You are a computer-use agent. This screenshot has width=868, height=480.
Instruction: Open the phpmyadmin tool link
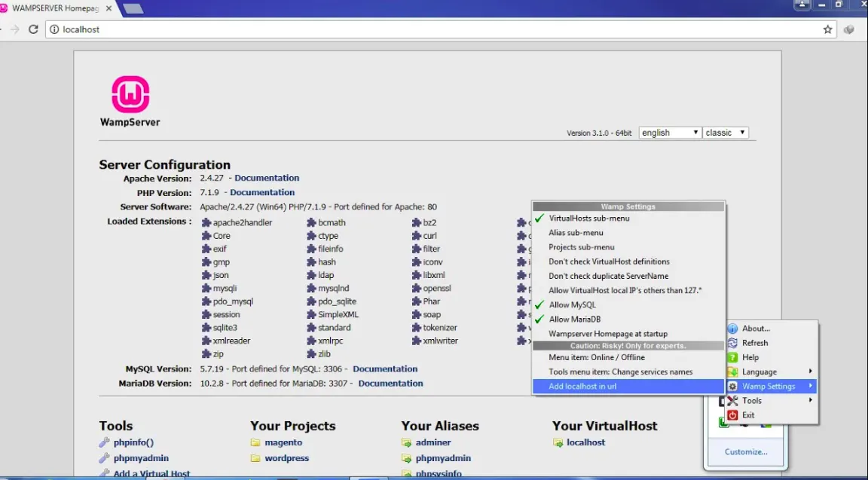pos(141,458)
